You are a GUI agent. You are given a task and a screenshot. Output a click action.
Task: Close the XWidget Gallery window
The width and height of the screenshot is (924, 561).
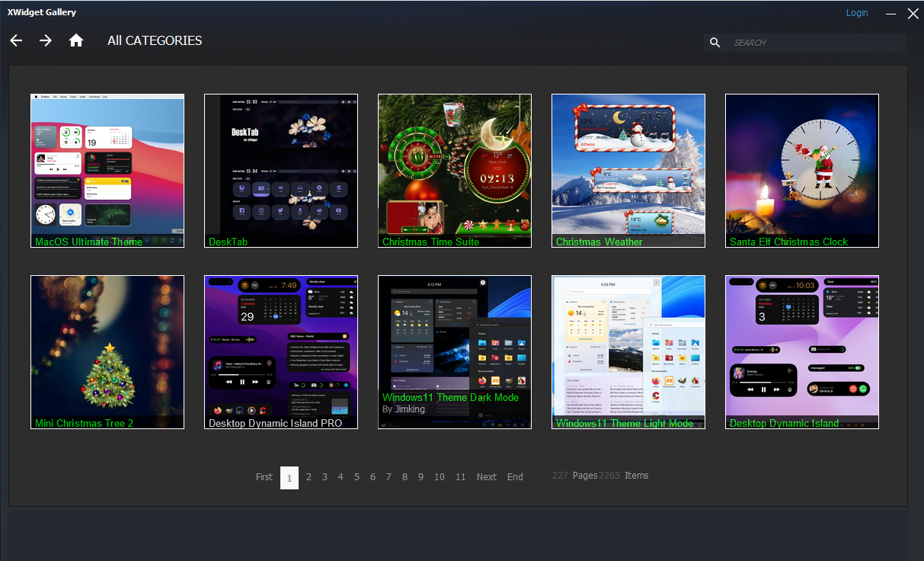[913, 13]
